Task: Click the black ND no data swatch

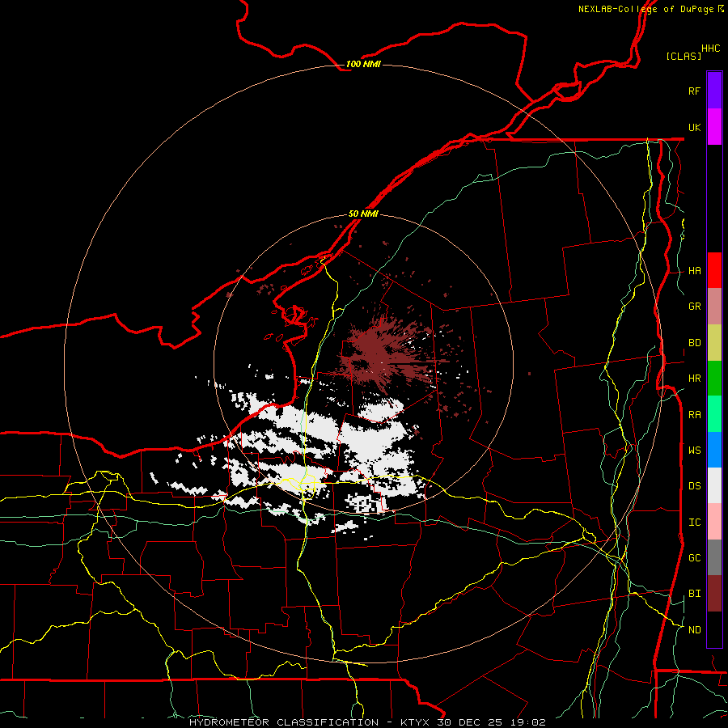Action: tap(714, 629)
